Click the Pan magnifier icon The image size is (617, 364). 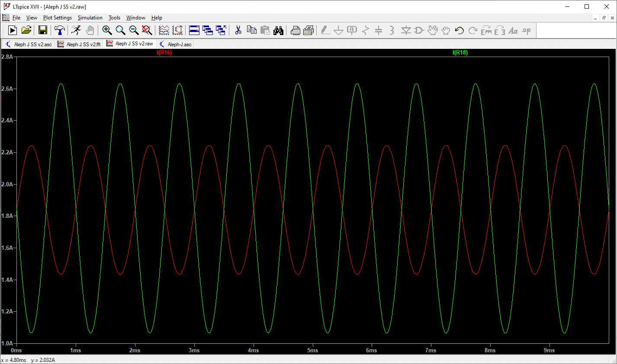pyautogui.click(x=121, y=30)
